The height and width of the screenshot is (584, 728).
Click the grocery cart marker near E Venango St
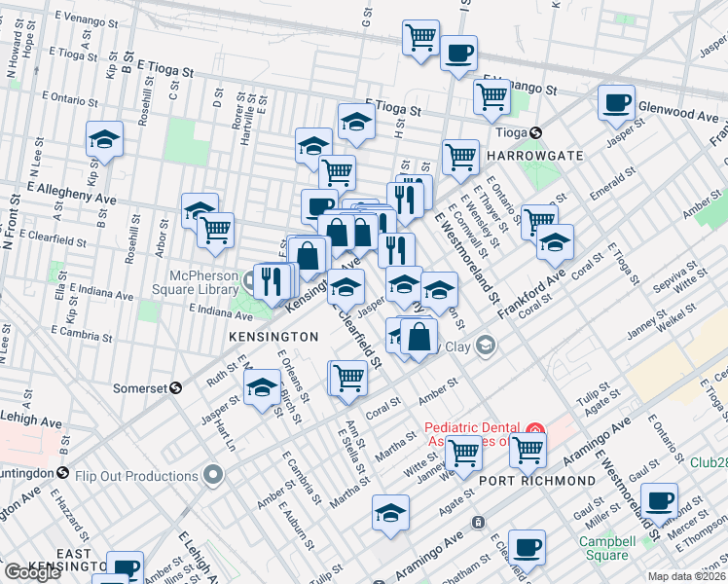click(x=491, y=98)
